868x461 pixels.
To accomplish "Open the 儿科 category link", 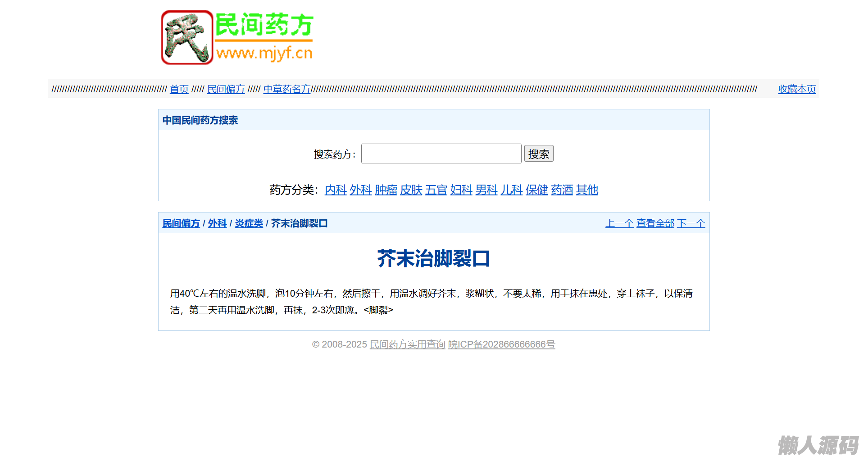I will coord(511,190).
